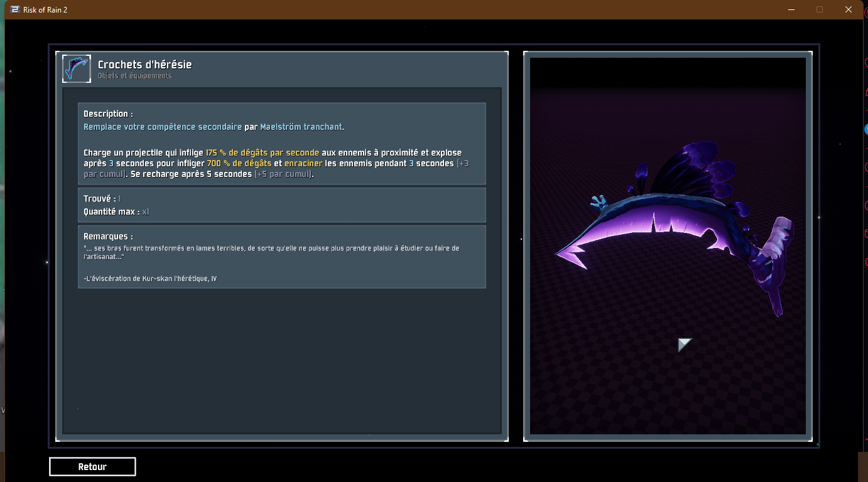This screenshot has height=482, width=868.
Task: Select the Crochets d'hérésie title text
Action: tap(144, 65)
